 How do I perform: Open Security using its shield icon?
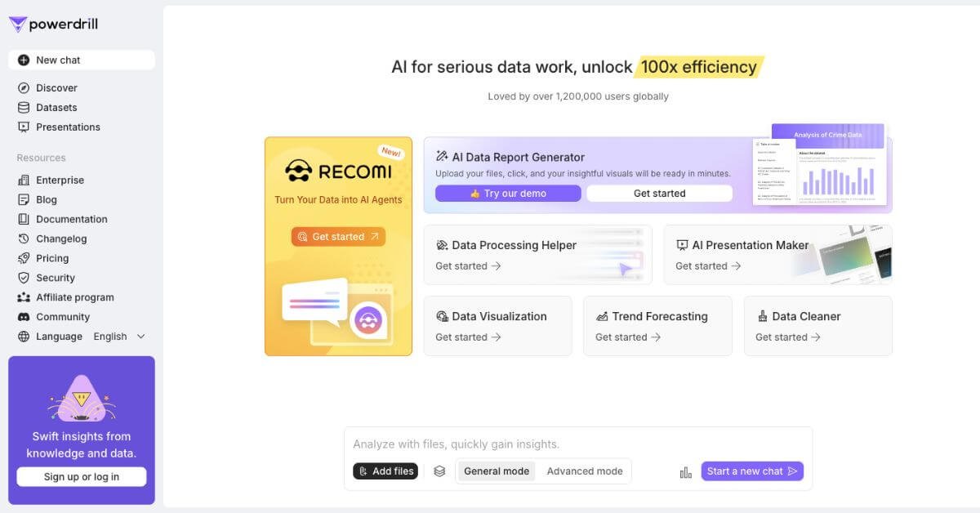click(24, 278)
